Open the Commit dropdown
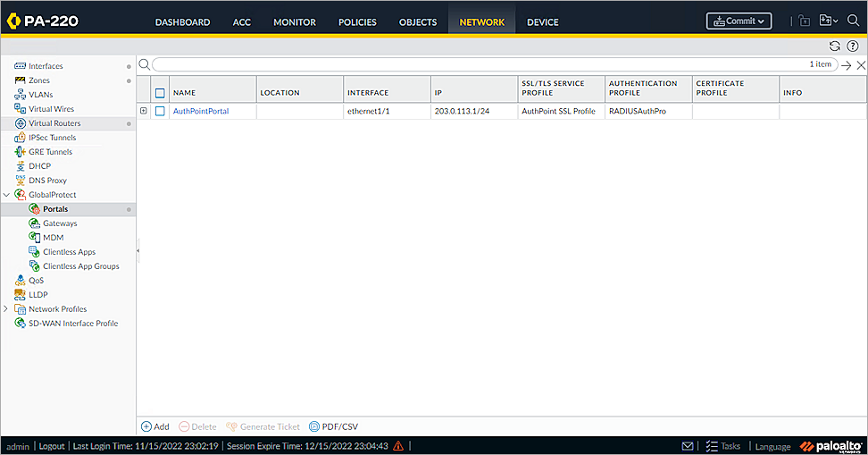The height and width of the screenshot is (455, 868). click(739, 21)
